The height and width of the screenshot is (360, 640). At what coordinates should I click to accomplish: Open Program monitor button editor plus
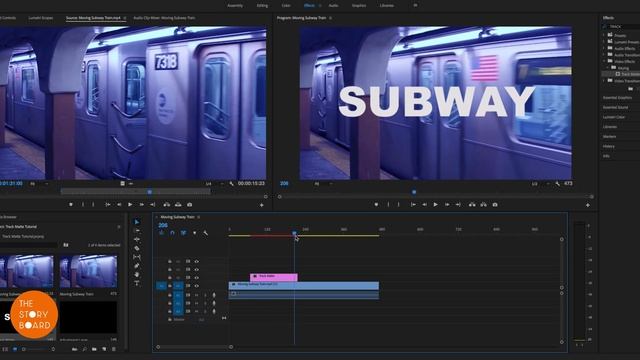[x=588, y=205]
